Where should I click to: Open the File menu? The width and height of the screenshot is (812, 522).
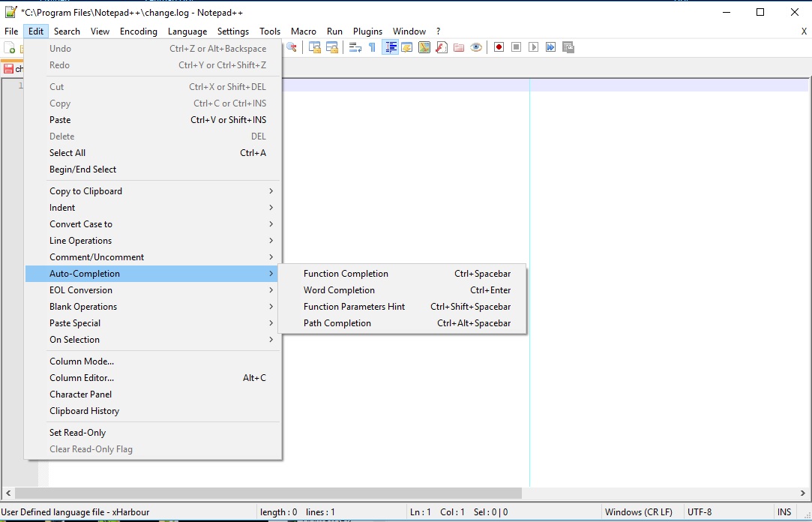coord(11,31)
